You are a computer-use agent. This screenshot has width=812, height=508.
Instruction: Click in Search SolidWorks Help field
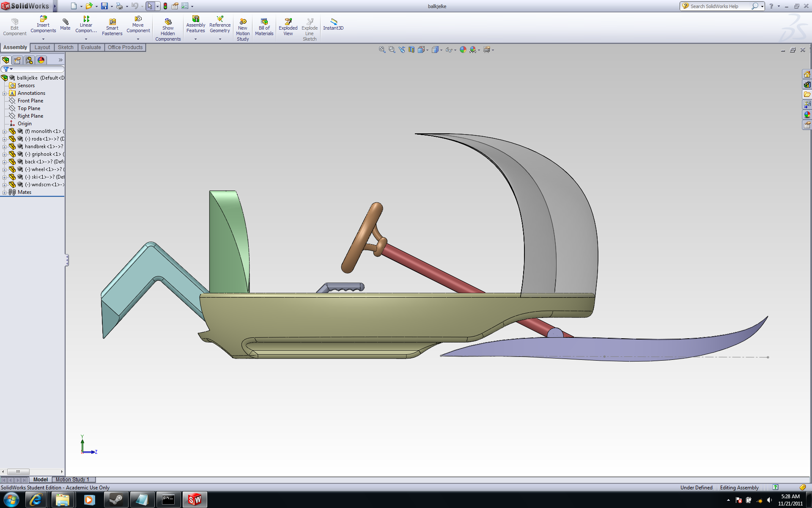pos(719,6)
